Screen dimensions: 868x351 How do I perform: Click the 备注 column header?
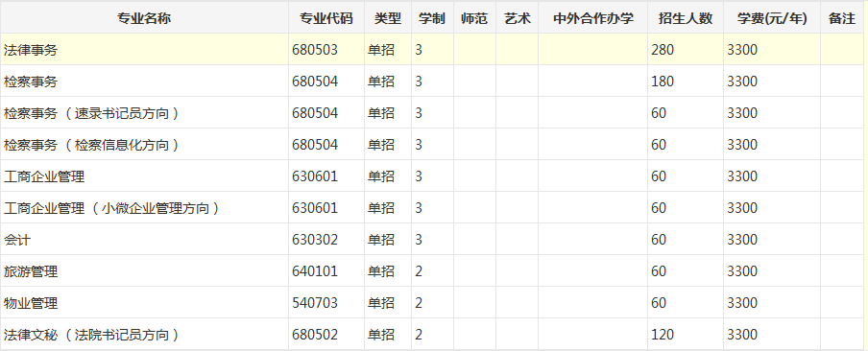point(842,18)
